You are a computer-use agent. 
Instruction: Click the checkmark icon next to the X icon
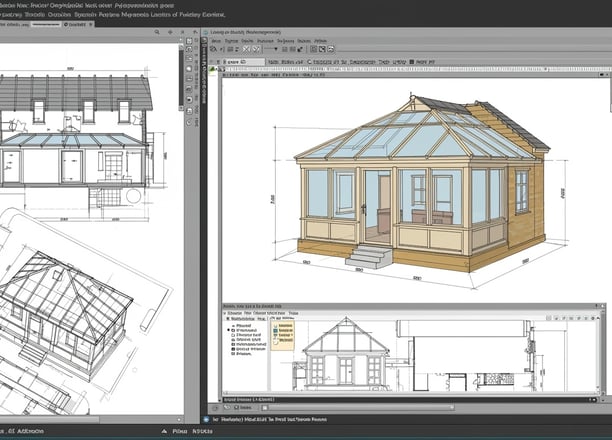[256, 49]
